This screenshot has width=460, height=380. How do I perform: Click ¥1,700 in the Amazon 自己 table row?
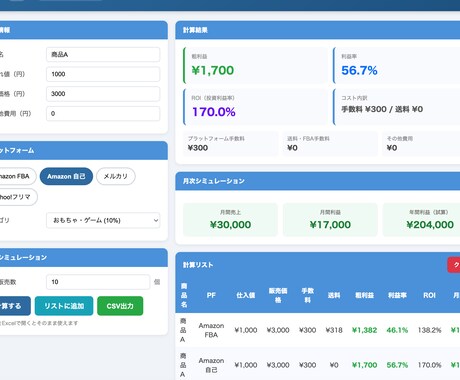[364, 365]
